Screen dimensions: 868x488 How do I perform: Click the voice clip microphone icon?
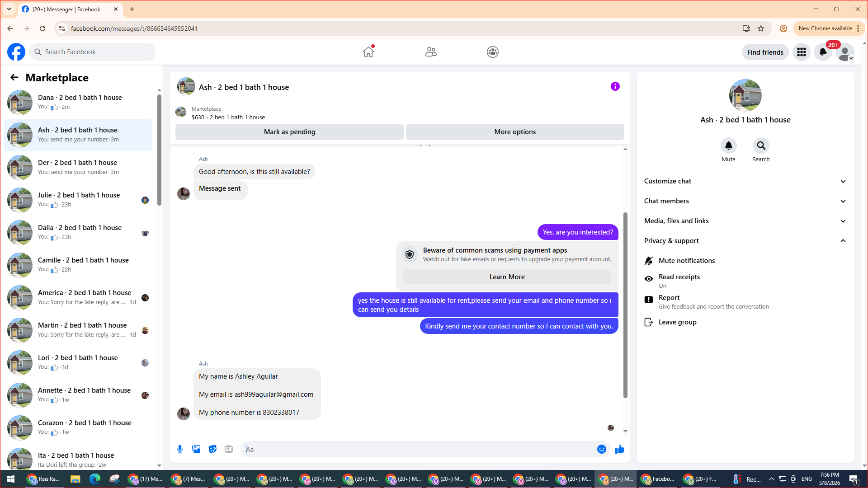click(x=180, y=449)
